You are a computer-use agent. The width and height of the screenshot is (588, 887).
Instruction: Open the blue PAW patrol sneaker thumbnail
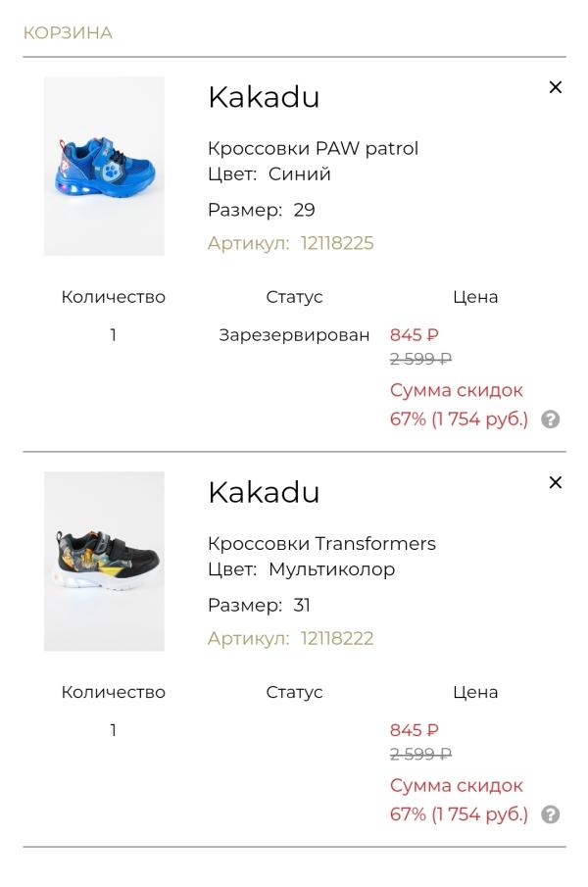point(105,167)
